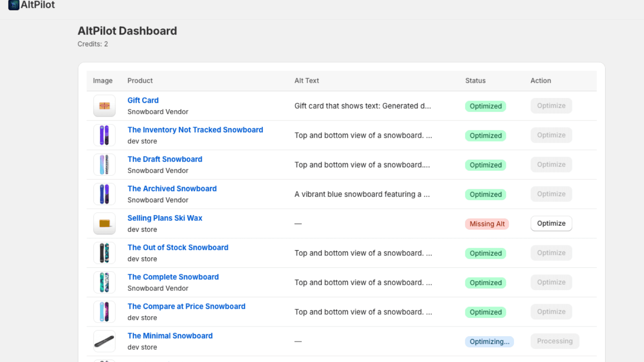The image size is (644, 362).
Task: Open the Selling Plans Ski Wax thumbnail
Action: pos(104,224)
